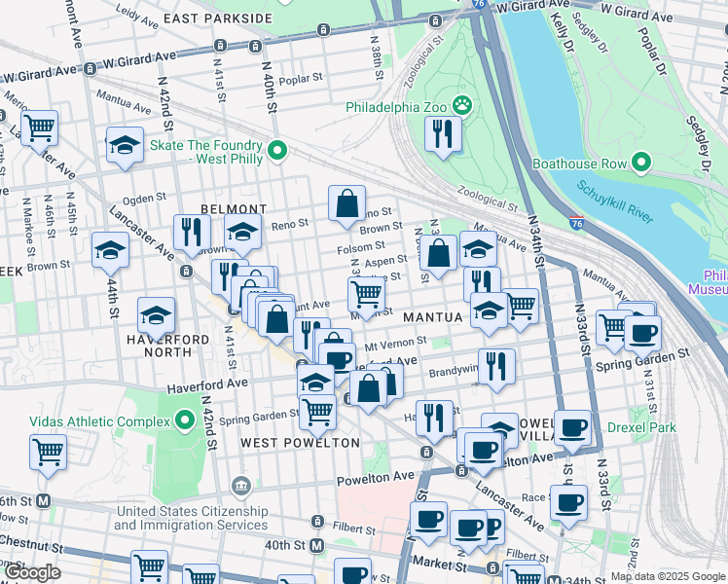Screen dimensions: 728x584
Task: Select the Drexel Park label
Action: pos(641,427)
